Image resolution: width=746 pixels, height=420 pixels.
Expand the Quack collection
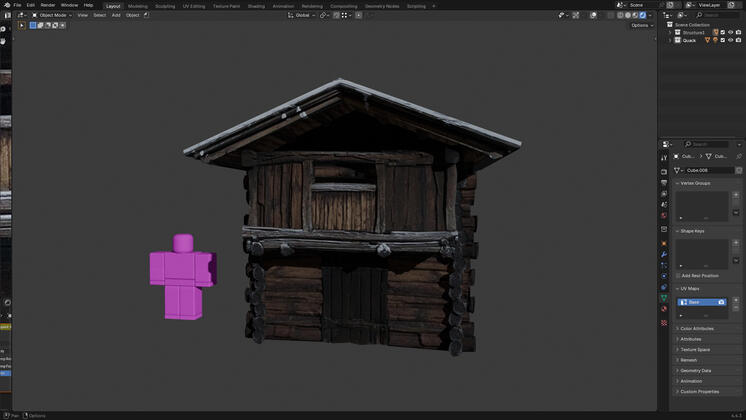coord(670,40)
